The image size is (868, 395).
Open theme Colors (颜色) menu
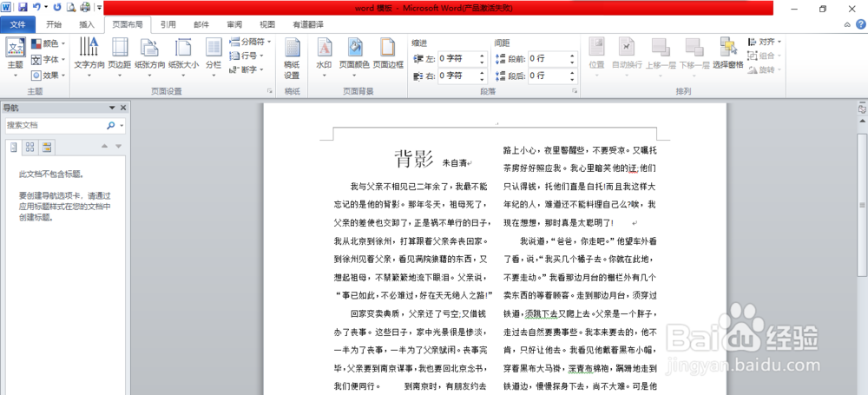[48, 43]
